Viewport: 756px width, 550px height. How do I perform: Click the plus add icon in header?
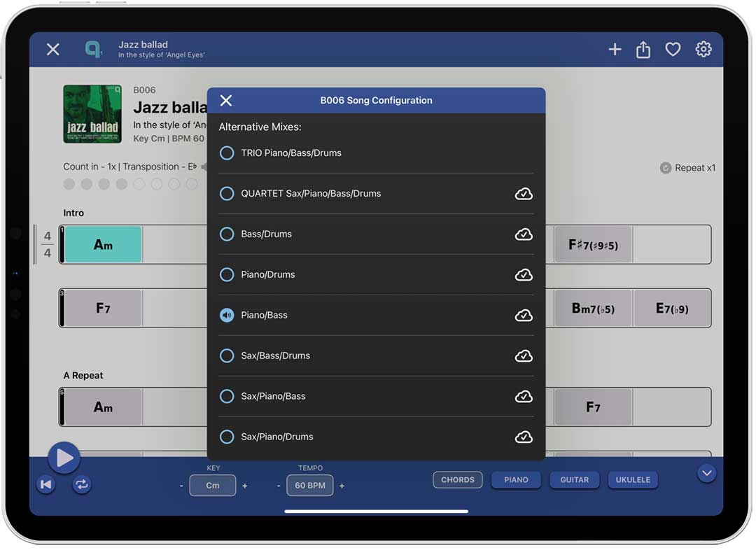(615, 49)
